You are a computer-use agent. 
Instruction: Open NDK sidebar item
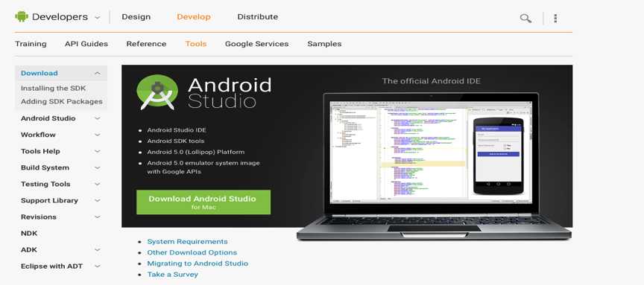click(x=29, y=234)
